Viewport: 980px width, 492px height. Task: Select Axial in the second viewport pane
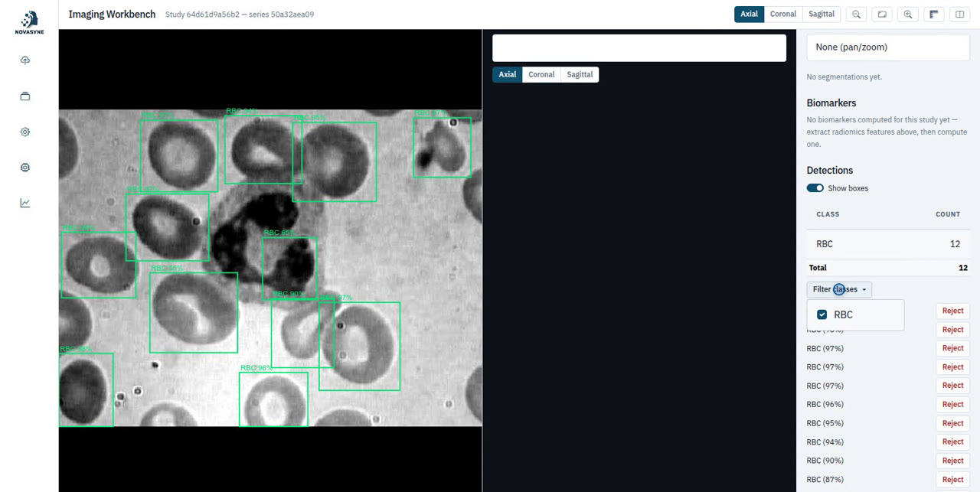(508, 74)
